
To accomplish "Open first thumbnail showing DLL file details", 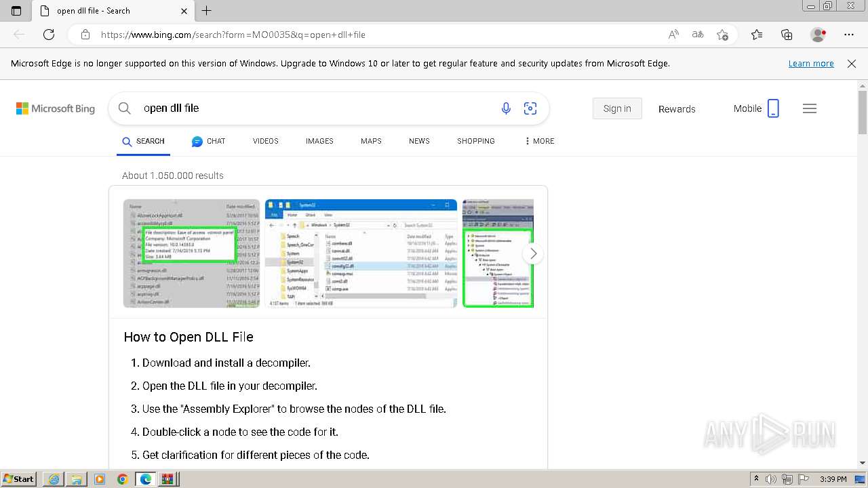I will pyautogui.click(x=191, y=253).
